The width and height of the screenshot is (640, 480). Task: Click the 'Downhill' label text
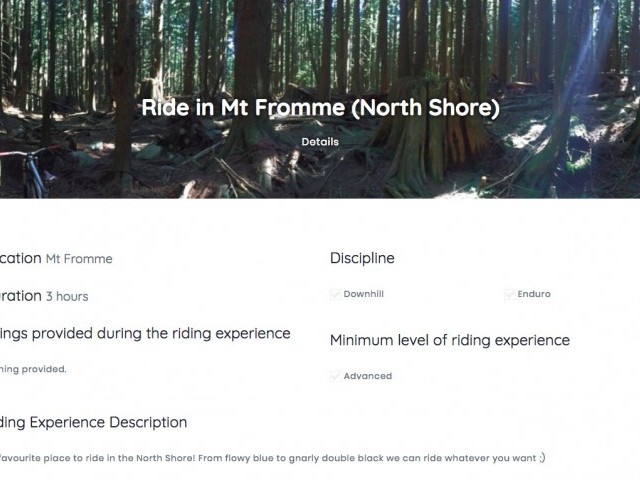coord(363,295)
